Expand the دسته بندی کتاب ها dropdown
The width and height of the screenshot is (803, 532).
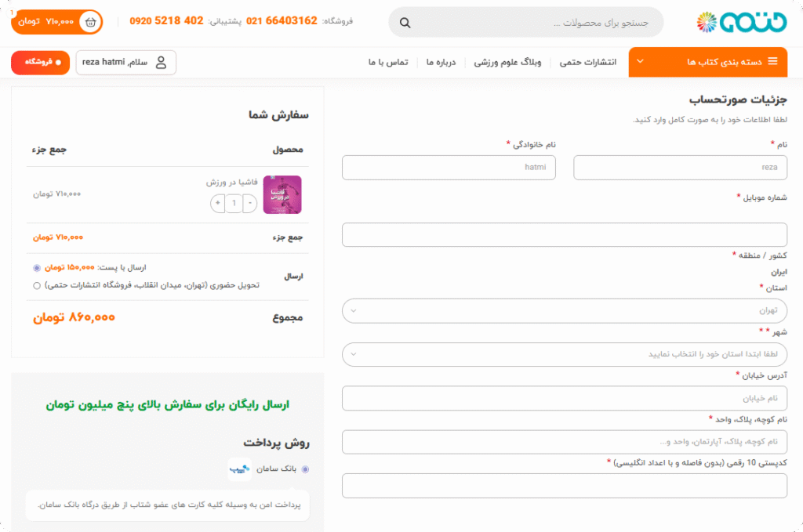tap(708, 62)
